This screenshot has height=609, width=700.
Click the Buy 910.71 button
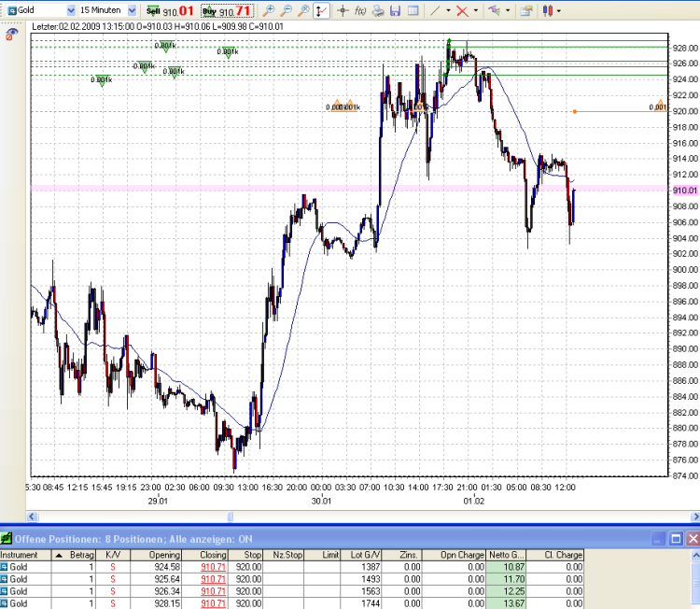click(227, 10)
